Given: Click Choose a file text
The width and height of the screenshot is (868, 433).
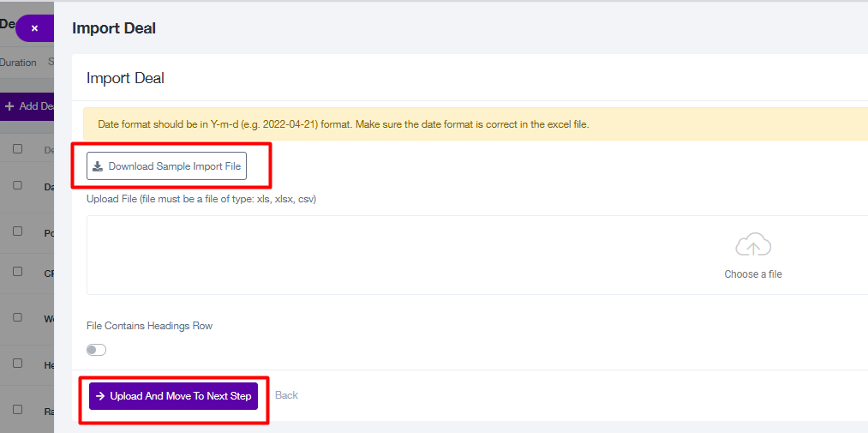Looking at the screenshot, I should coord(753,274).
